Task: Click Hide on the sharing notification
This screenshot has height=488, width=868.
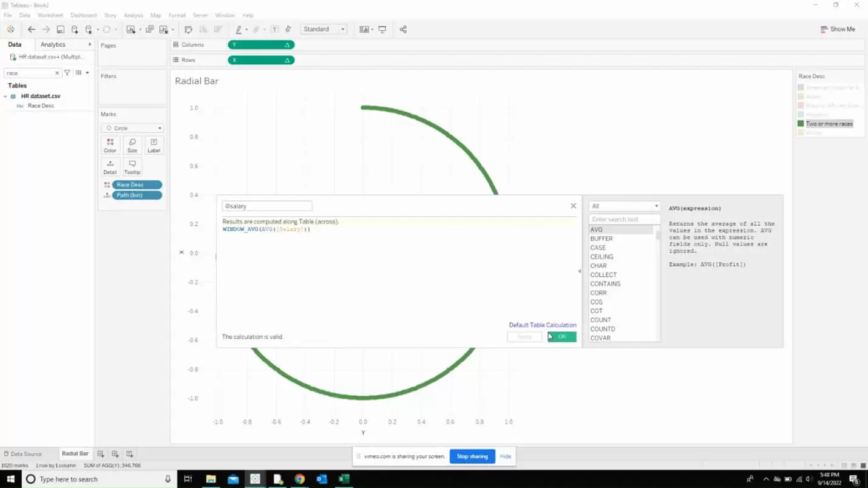Action: click(x=506, y=456)
